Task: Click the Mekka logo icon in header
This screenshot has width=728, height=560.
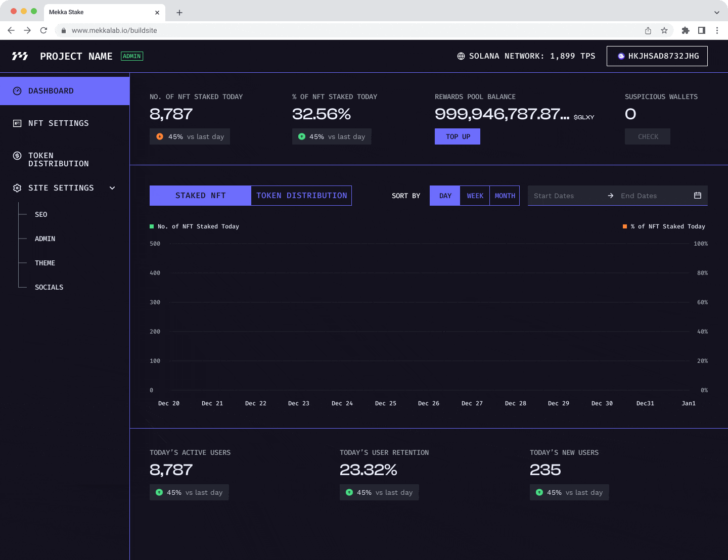Action: coord(20,56)
